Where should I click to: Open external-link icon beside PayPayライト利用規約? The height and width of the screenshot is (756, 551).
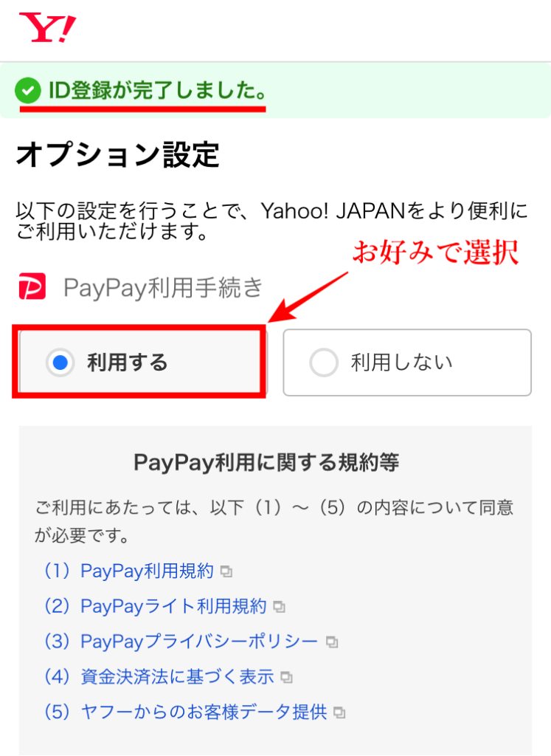click(x=280, y=607)
